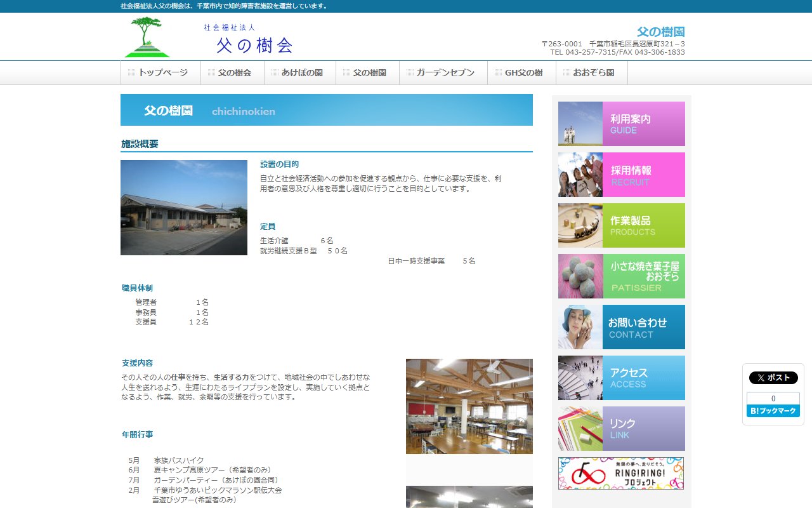Screen dimensions: 812x508
Task: Click the 年間行事 heading
Action: click(137, 434)
